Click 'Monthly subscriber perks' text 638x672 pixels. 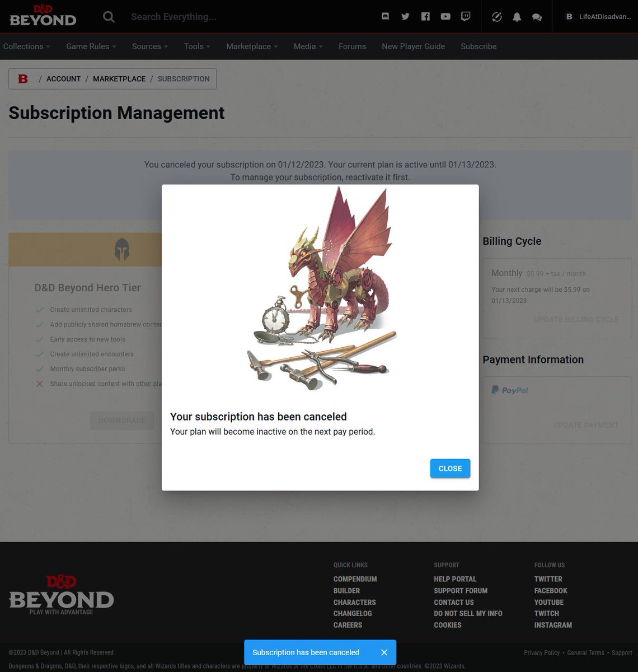pyautogui.click(x=88, y=369)
